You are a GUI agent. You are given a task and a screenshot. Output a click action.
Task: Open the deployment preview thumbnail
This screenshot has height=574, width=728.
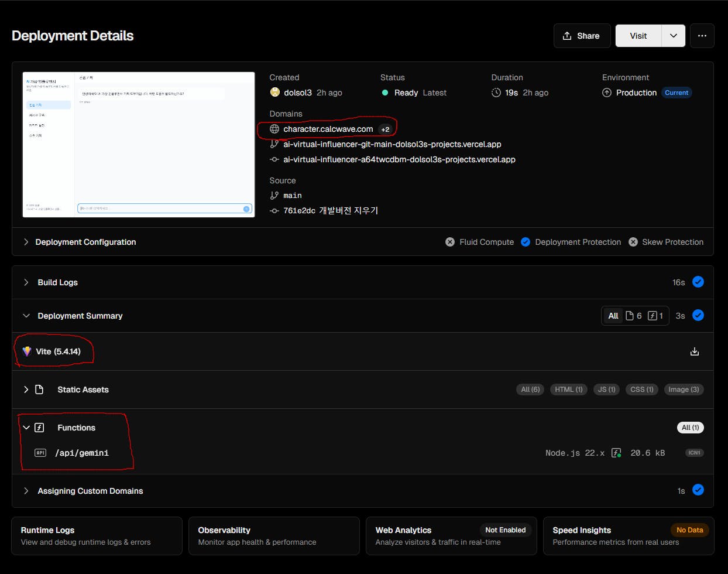pyautogui.click(x=139, y=145)
